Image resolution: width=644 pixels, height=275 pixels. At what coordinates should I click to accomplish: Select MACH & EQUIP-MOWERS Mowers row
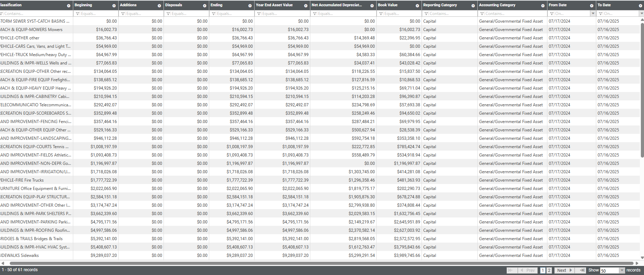click(x=320, y=30)
